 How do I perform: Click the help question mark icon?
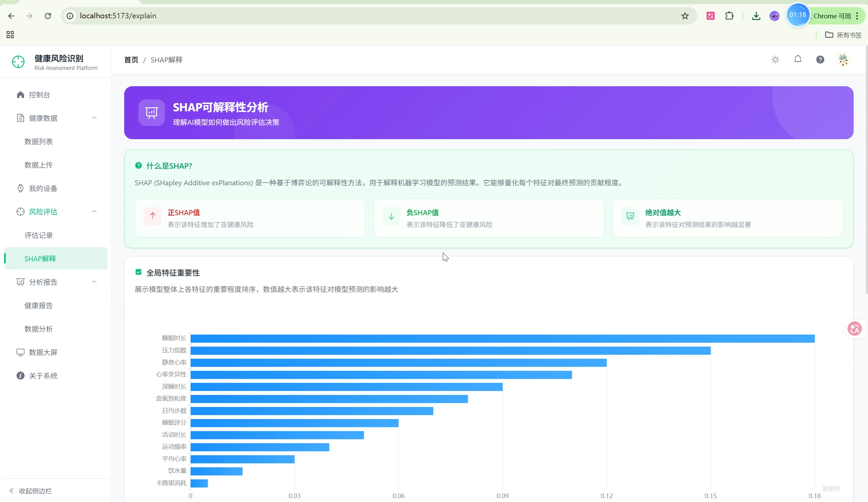820,60
